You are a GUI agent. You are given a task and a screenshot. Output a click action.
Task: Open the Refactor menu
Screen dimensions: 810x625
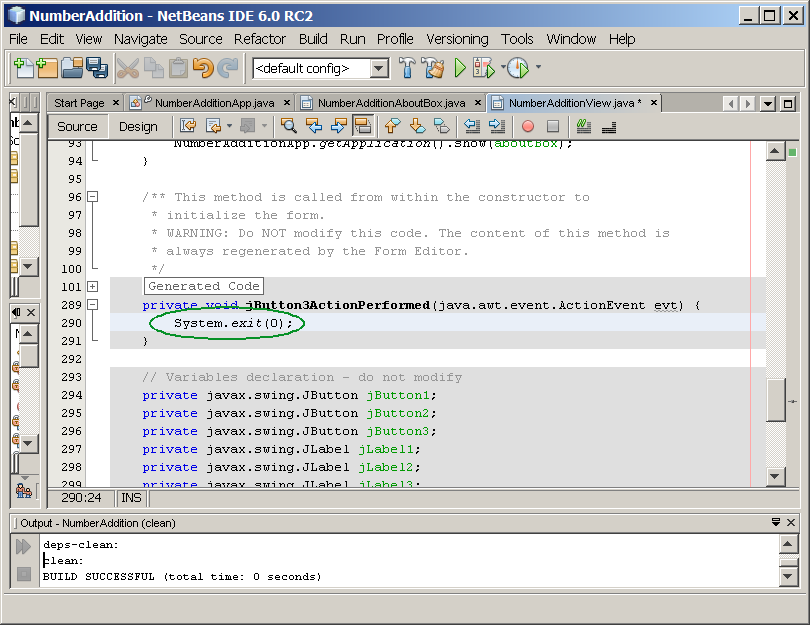point(260,39)
